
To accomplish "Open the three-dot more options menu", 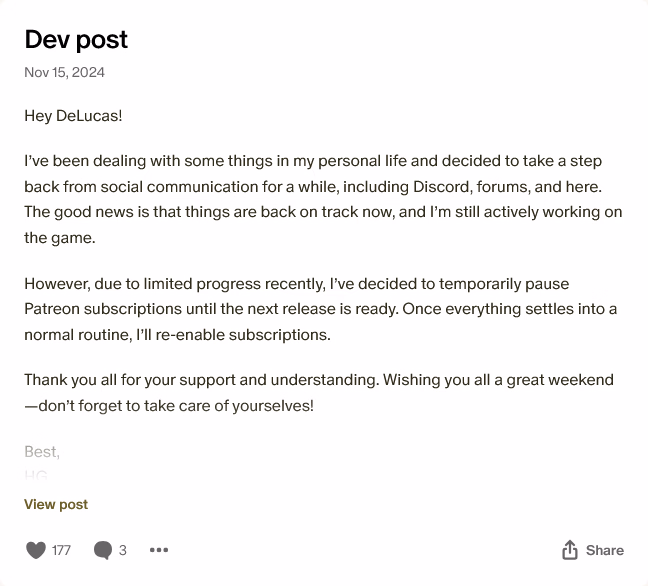I will [159, 550].
